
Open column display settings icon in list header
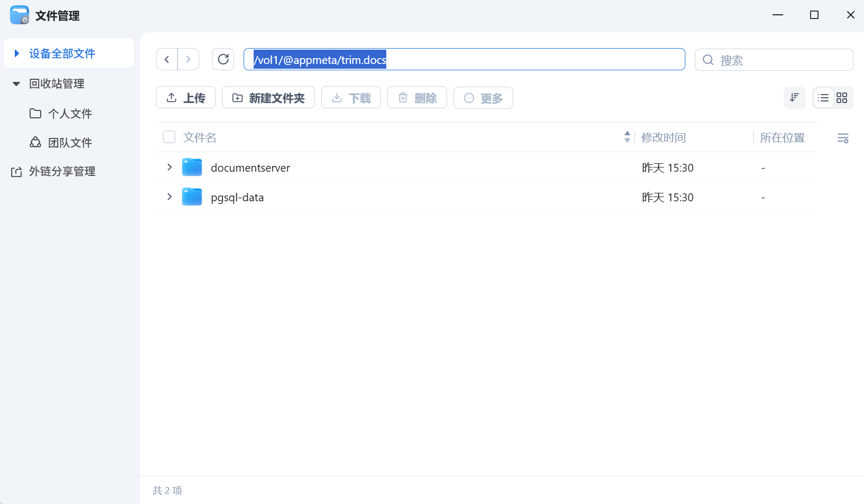click(843, 138)
